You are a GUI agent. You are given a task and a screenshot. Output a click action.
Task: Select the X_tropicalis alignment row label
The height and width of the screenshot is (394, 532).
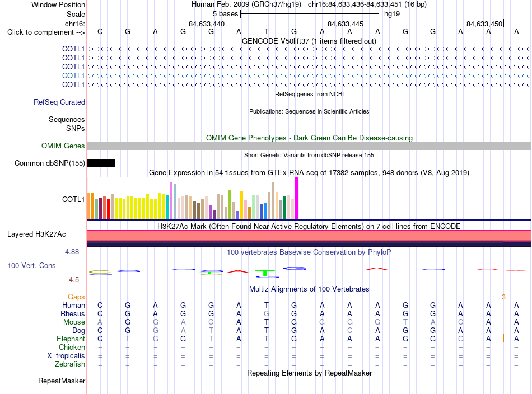[66, 356]
